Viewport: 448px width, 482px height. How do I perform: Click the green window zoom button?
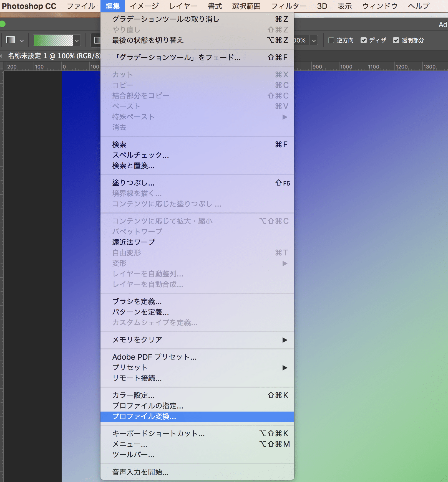pos(2,24)
